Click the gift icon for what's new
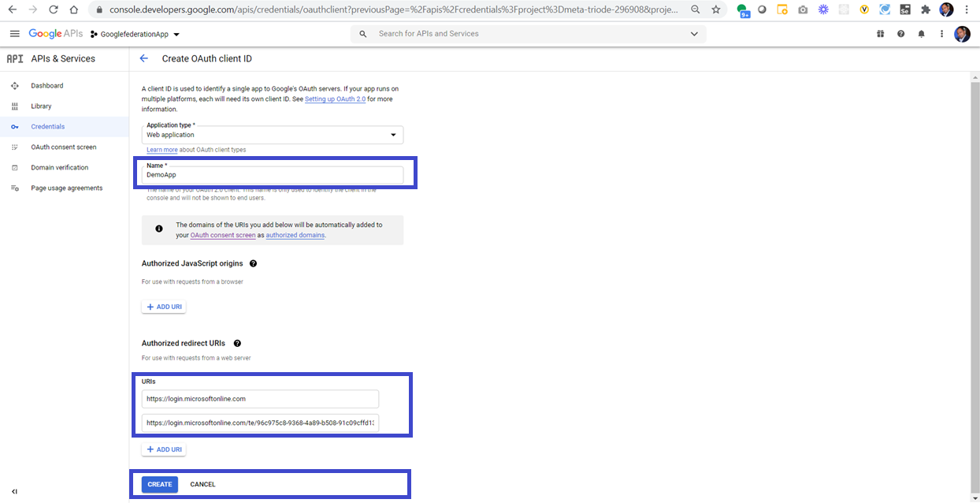The width and height of the screenshot is (980, 503). (x=880, y=33)
